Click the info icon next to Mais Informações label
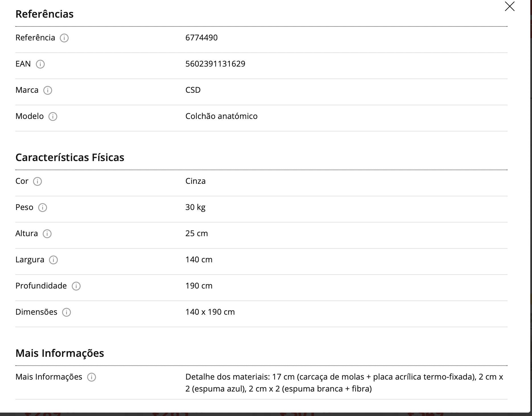The height and width of the screenshot is (416, 532). click(91, 377)
